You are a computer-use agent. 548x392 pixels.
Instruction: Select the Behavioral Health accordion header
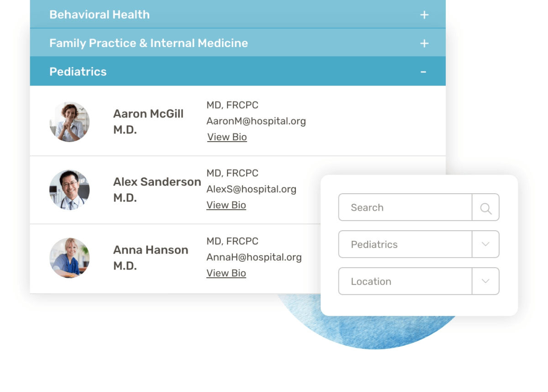100,15
